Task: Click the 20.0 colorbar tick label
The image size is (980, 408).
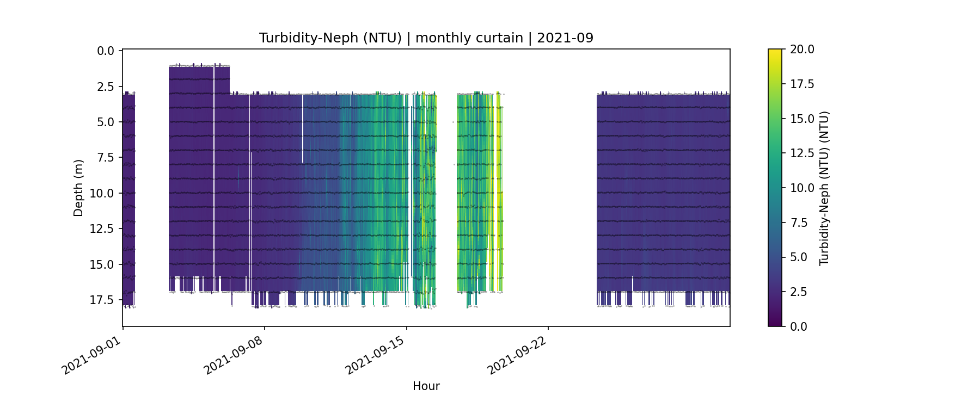Action: (802, 50)
